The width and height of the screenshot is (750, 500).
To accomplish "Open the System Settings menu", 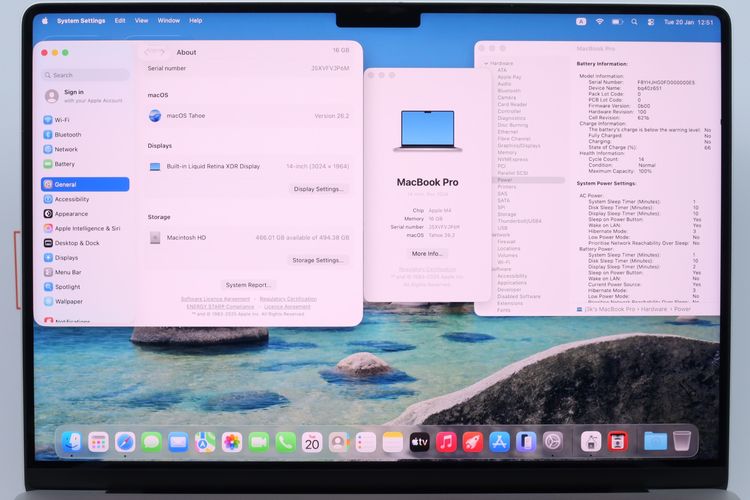I will [x=81, y=21].
